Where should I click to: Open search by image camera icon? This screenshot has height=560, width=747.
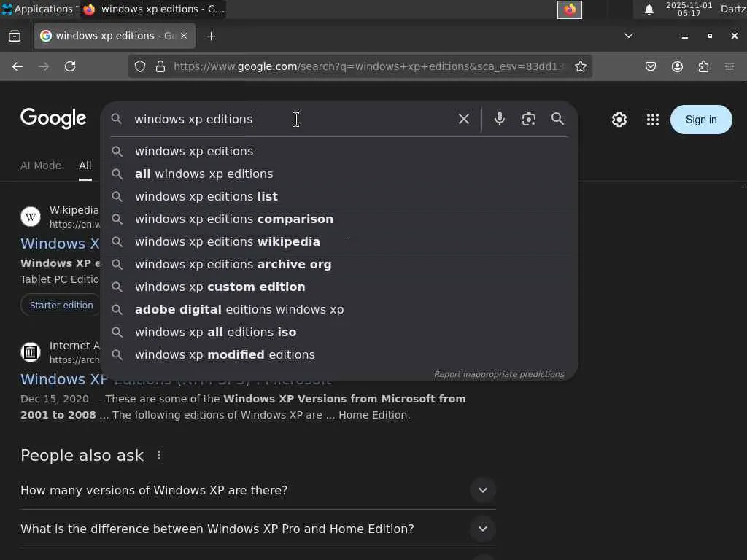[x=528, y=119]
